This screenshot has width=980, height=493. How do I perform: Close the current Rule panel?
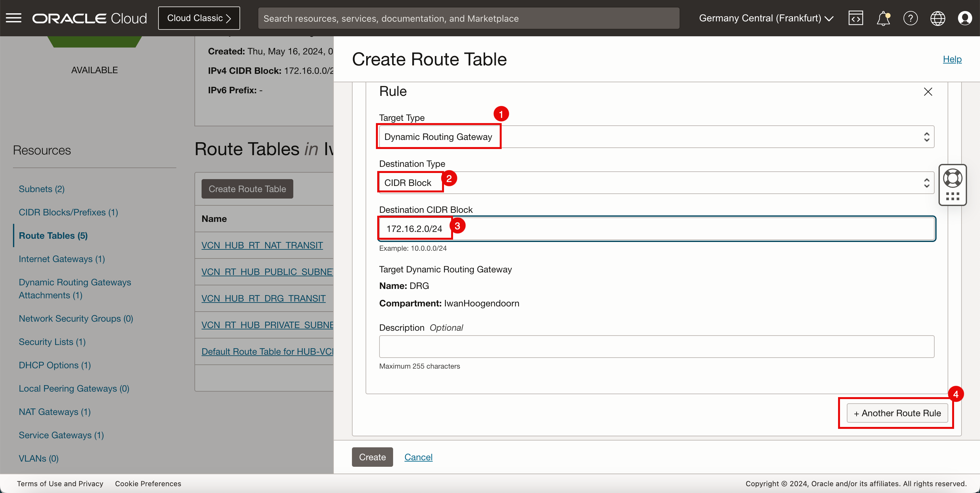(x=928, y=92)
